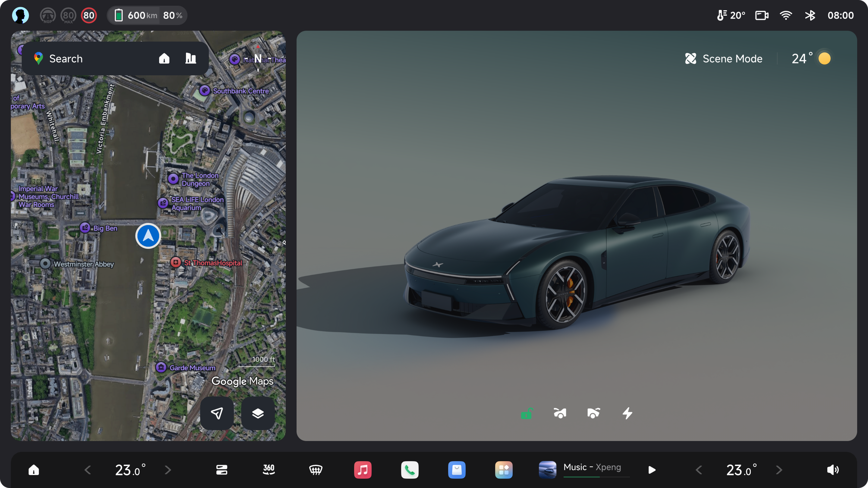Open Scene Mode

click(723, 59)
